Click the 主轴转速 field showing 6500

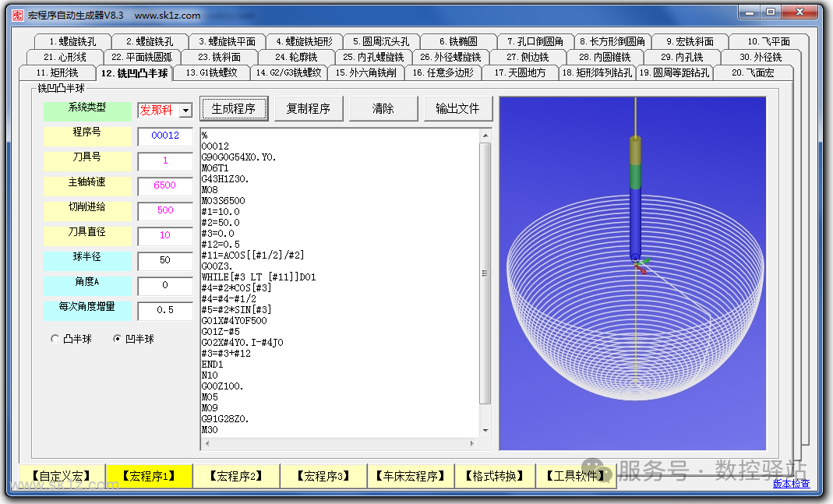click(165, 186)
